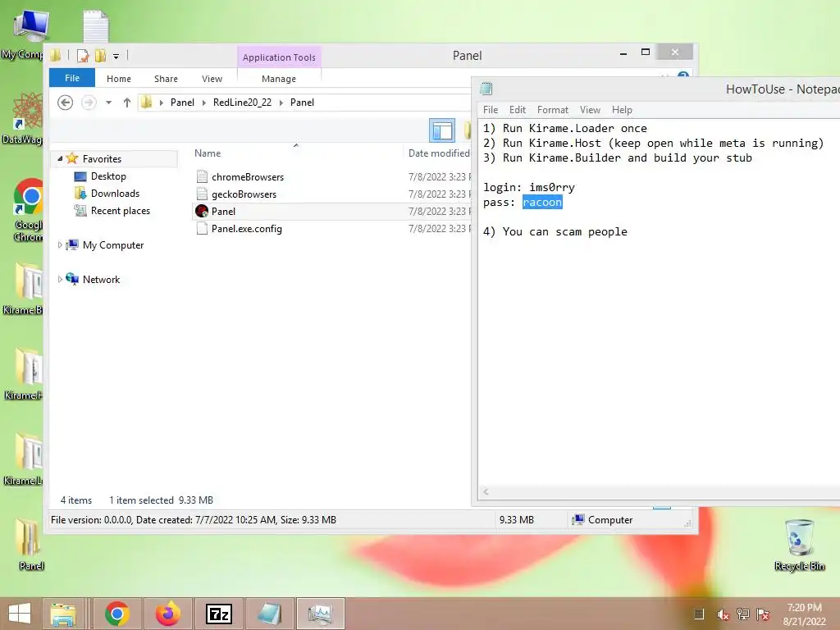Switch to Notepad taskbar button
Viewport: 840px width, 630px height.
point(269,614)
